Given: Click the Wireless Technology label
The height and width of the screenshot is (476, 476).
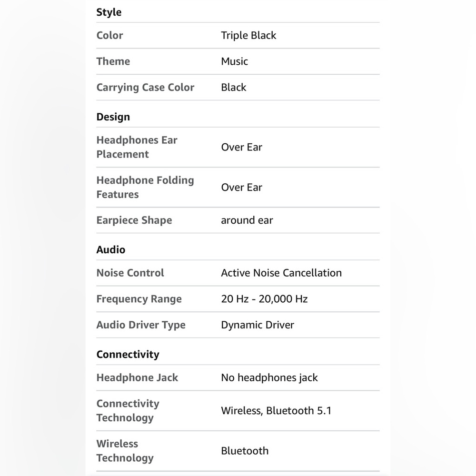Looking at the screenshot, I should pos(125,450).
